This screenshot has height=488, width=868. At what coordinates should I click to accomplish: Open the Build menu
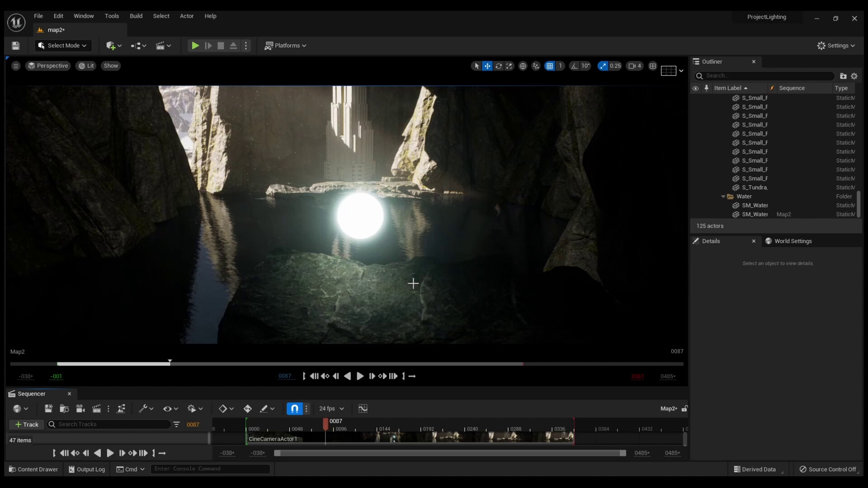[x=136, y=16]
